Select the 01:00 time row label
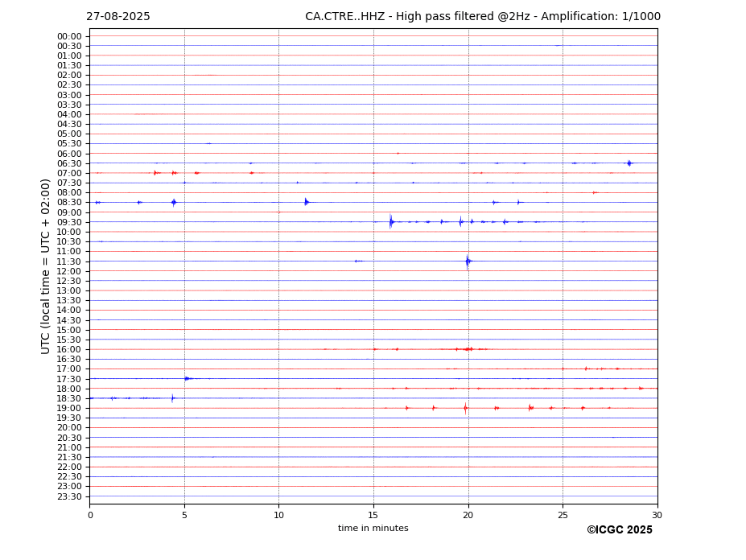The image size is (746, 560). [x=69, y=56]
